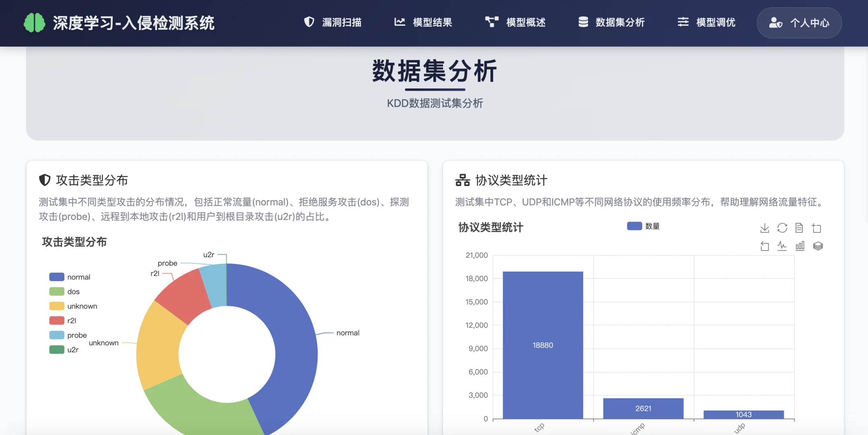Viewport: 868px width, 435px height.
Task: Hide the dos category via its legend
Action: [64, 291]
